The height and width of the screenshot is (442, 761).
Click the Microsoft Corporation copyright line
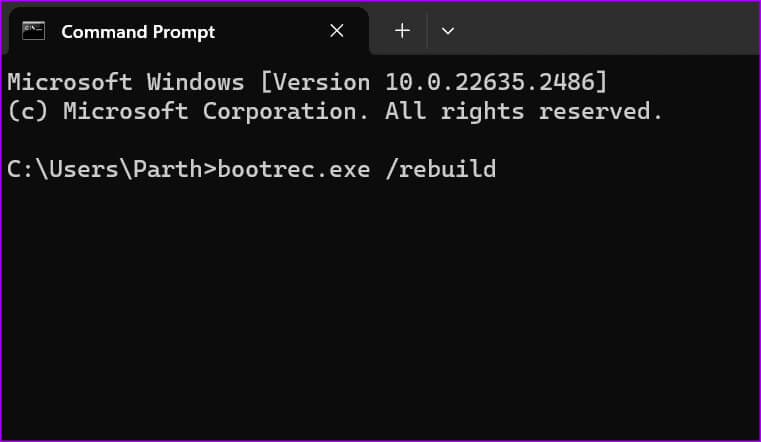coord(335,112)
